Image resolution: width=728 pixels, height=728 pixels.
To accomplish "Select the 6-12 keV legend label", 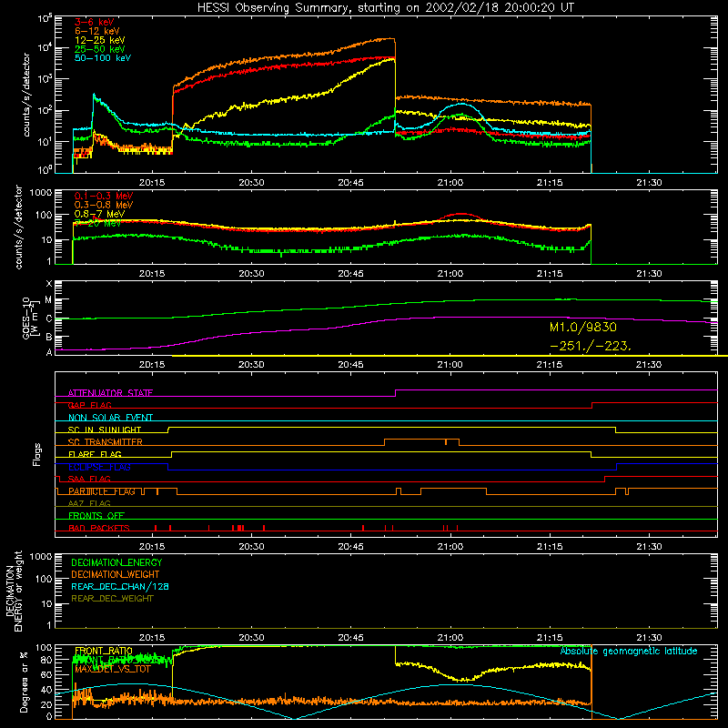I will (x=96, y=31).
